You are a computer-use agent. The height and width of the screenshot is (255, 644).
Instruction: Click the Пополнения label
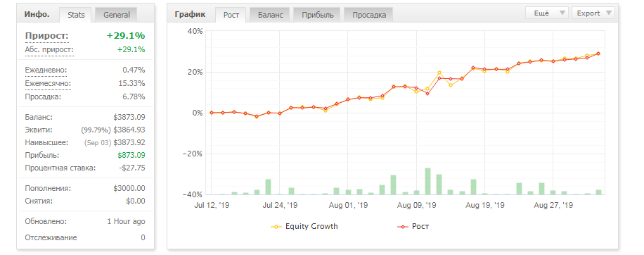[x=48, y=188]
